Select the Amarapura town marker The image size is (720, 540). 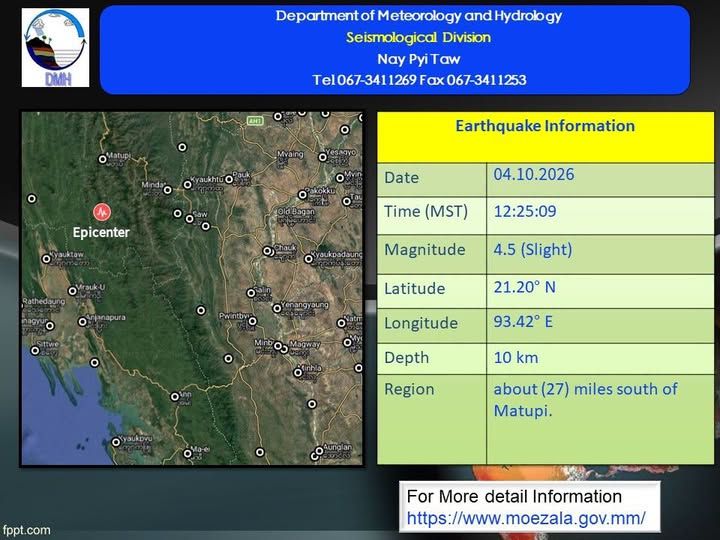[82, 322]
